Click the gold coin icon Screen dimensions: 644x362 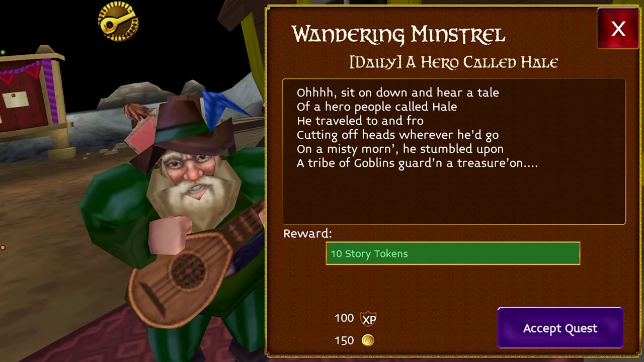point(368,340)
